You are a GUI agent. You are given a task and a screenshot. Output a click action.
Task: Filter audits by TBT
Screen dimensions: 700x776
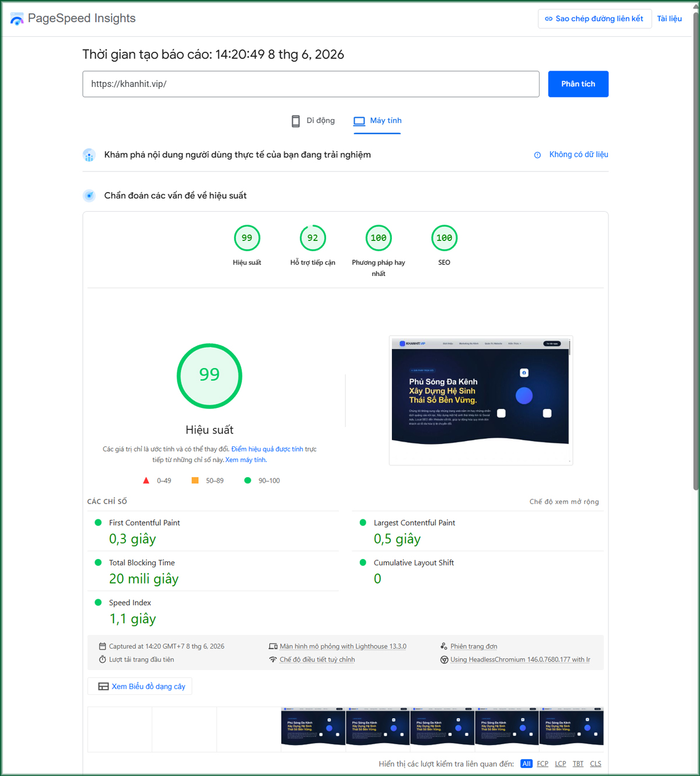click(x=578, y=764)
